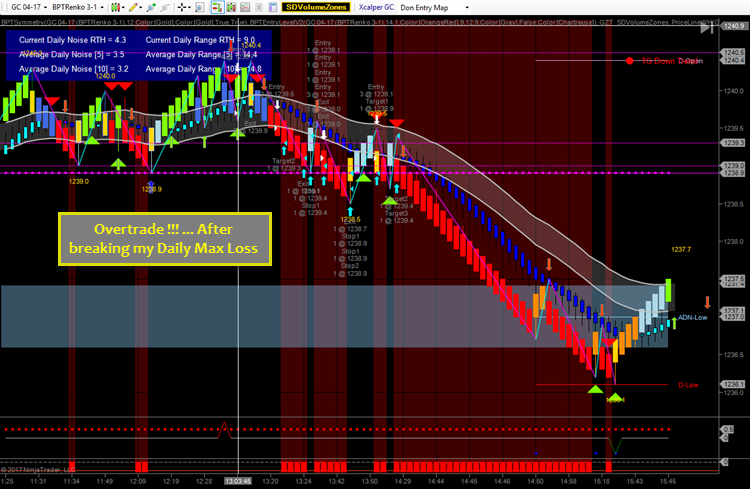This screenshot has width=750, height=489.
Task: Click the scroll-to-latest-bar arrow icon
Action: tap(707, 28)
